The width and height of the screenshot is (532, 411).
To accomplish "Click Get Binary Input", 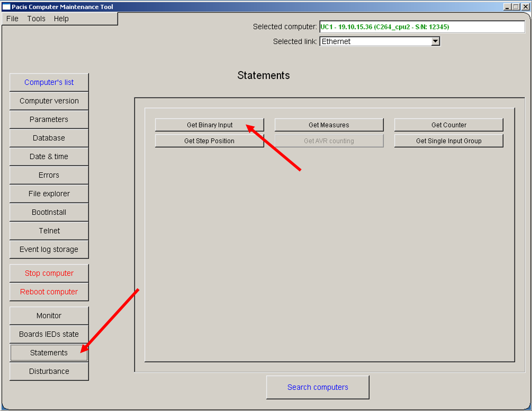I will pos(210,125).
